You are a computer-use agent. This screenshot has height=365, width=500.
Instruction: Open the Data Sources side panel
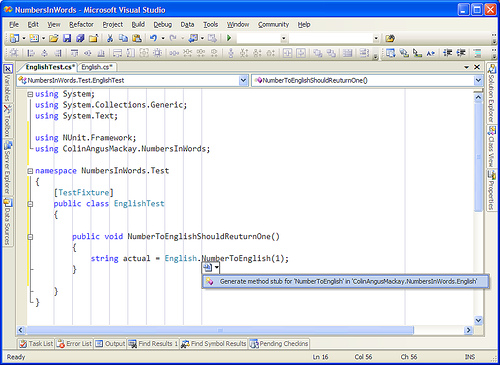8,222
